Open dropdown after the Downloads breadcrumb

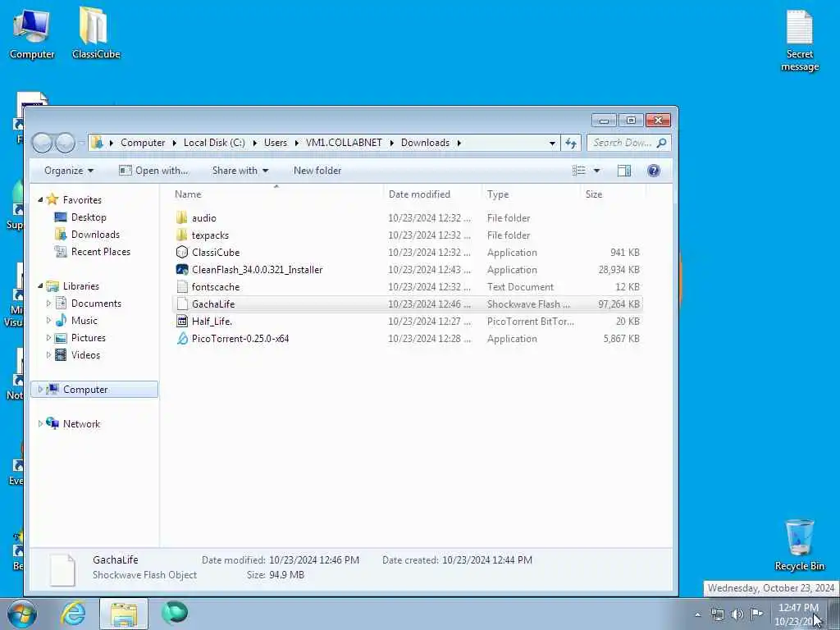pyautogui.click(x=459, y=143)
